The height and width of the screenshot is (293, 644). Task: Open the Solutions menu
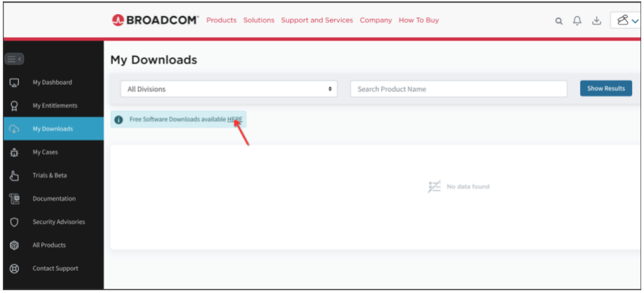pos(259,20)
